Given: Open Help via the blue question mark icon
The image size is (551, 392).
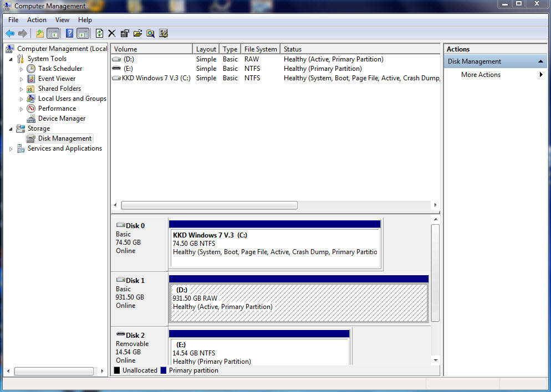Looking at the screenshot, I should coord(70,33).
